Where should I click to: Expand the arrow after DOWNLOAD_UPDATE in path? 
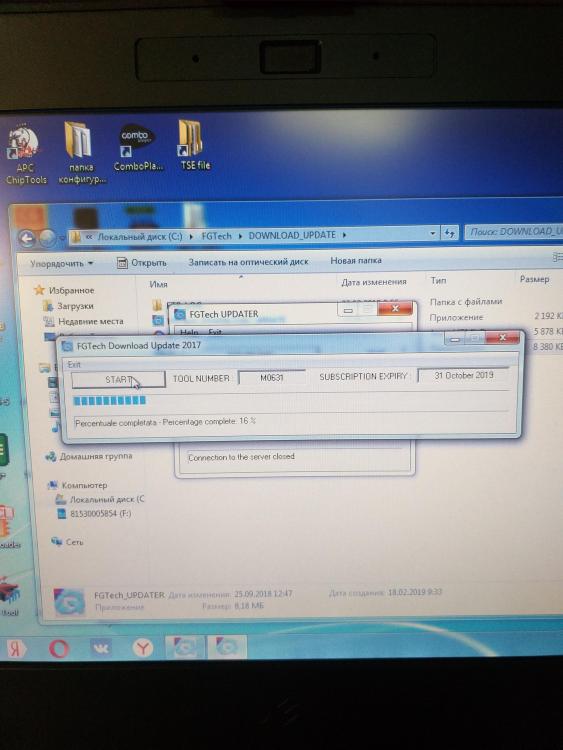coord(344,235)
